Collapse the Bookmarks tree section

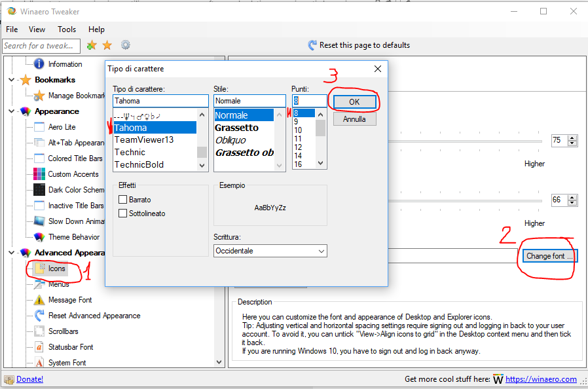[12, 80]
